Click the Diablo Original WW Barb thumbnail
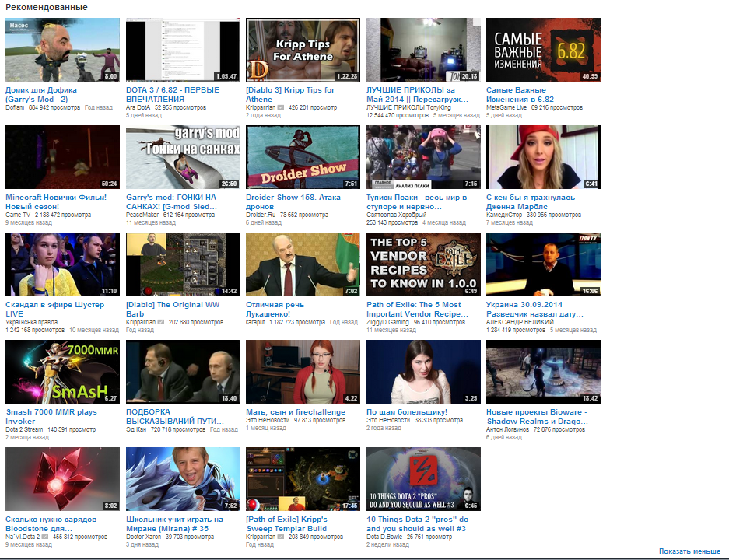 (183, 264)
